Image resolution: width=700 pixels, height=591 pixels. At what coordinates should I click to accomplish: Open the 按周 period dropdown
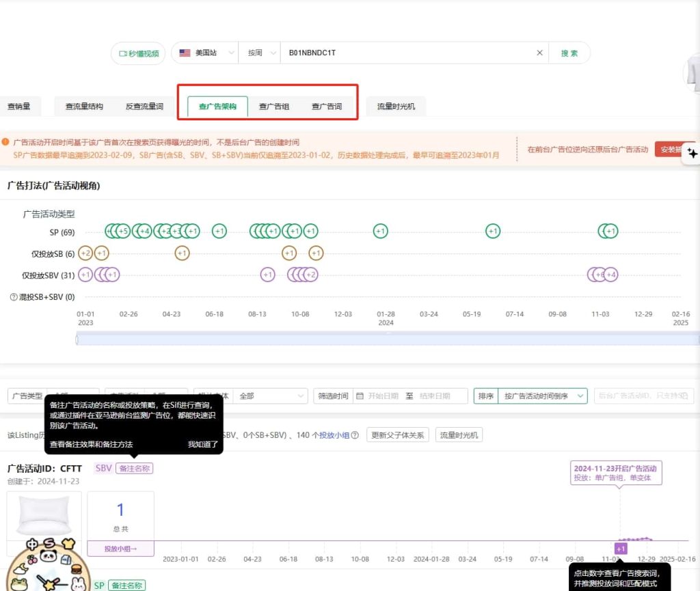click(x=260, y=53)
